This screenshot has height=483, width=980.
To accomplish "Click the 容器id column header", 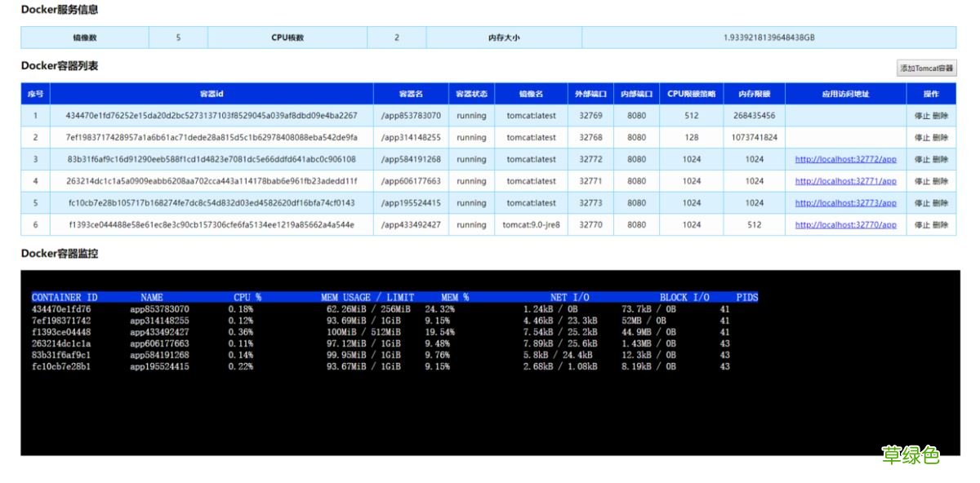I will [x=210, y=94].
